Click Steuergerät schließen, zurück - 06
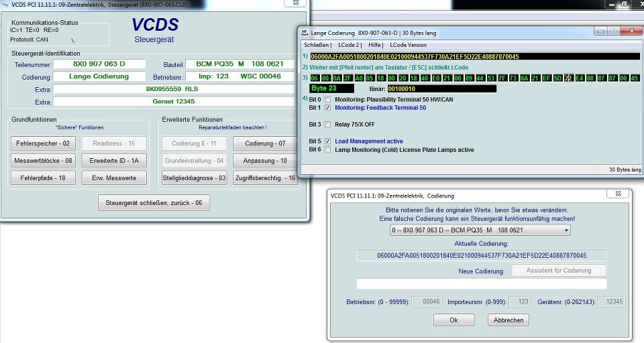Screen dimensions: 644x343 (x=154, y=203)
